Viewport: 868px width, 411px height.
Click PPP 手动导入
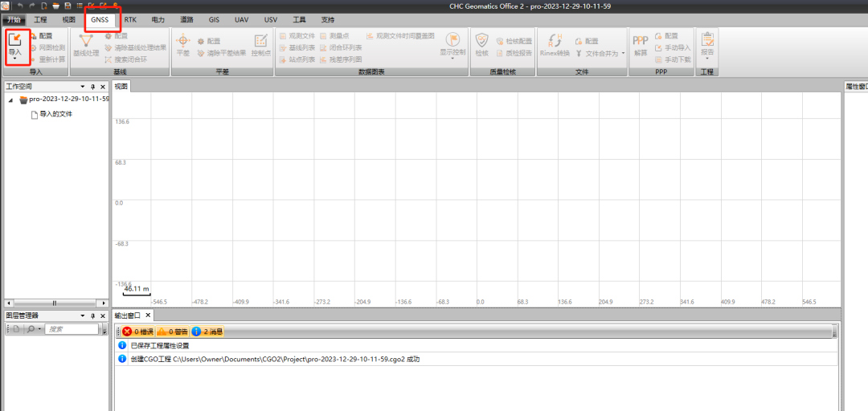673,47
